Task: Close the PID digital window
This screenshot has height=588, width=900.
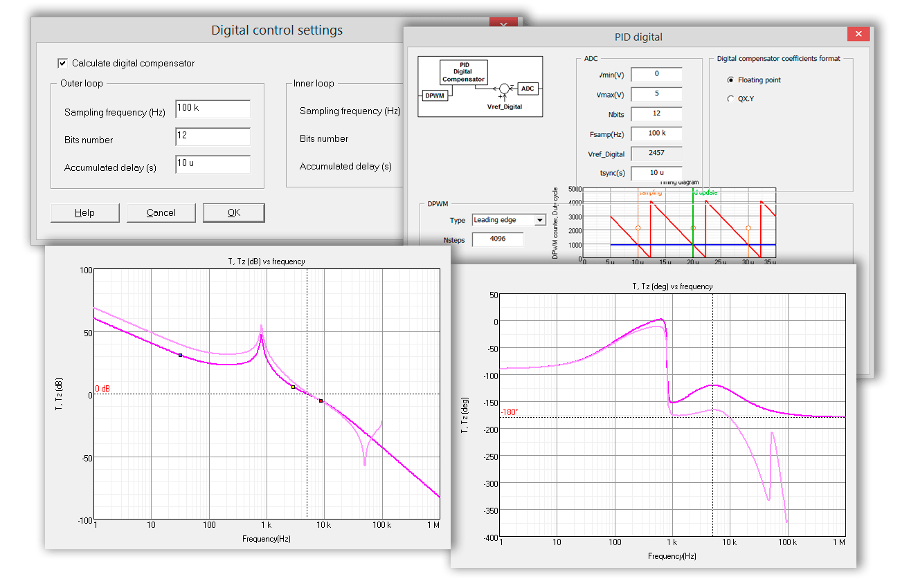Action: pos(858,35)
